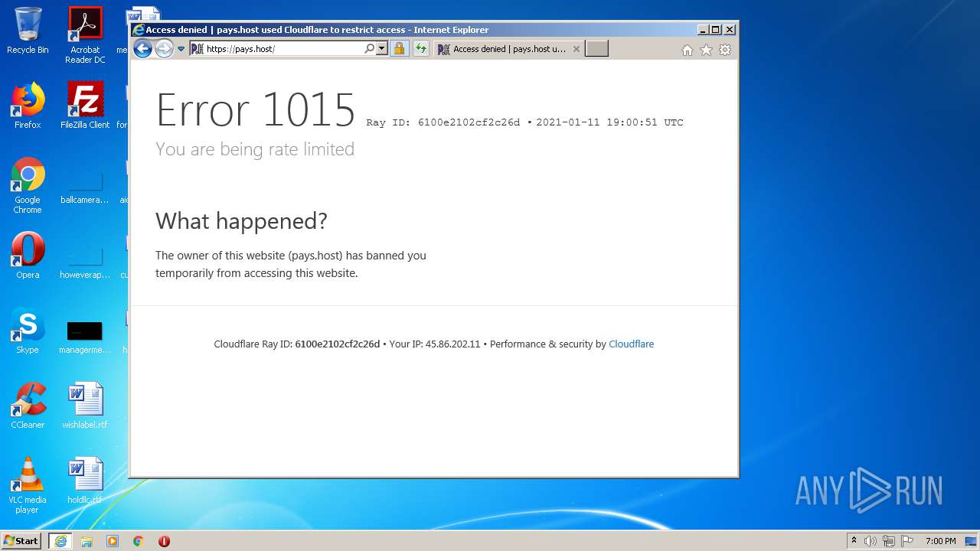Launch Firefox from the desktop
980x551 pixels.
[28, 106]
